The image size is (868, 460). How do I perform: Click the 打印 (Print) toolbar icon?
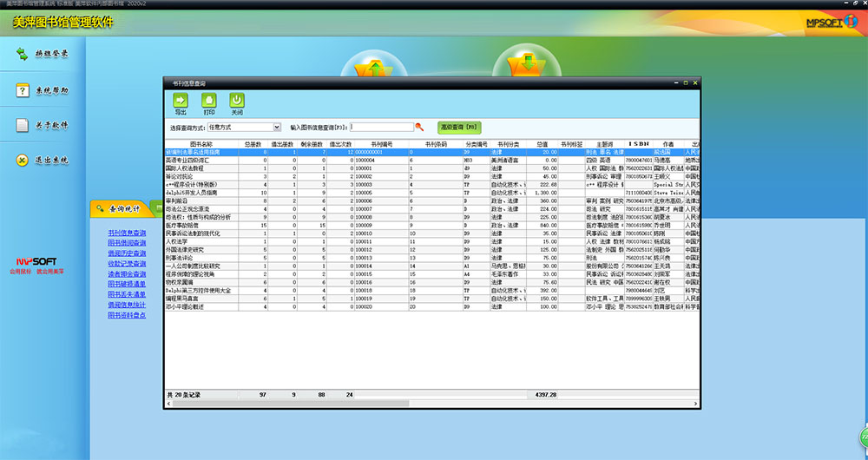pyautogui.click(x=208, y=101)
